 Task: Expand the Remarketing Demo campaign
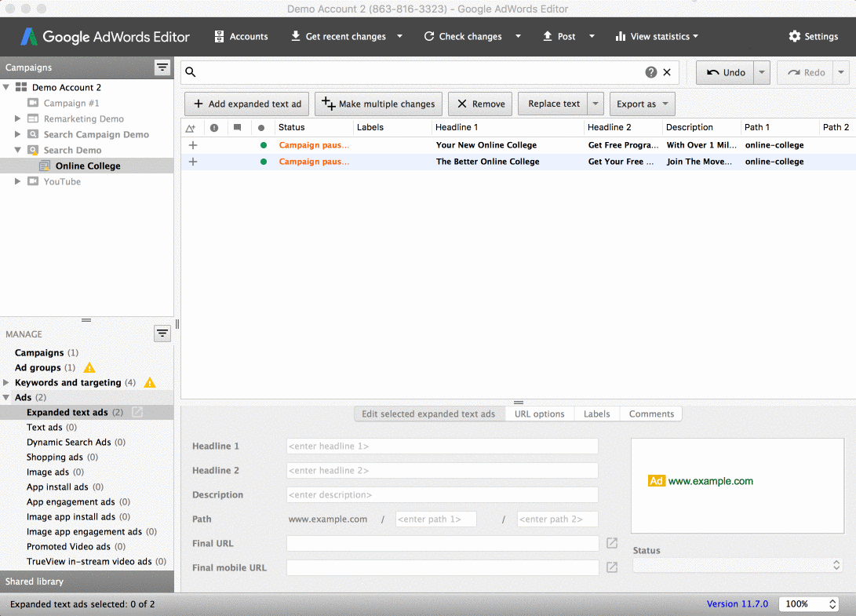17,118
